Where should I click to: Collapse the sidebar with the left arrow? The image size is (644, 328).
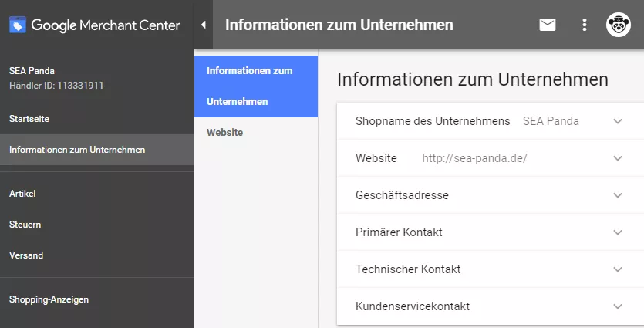click(204, 25)
